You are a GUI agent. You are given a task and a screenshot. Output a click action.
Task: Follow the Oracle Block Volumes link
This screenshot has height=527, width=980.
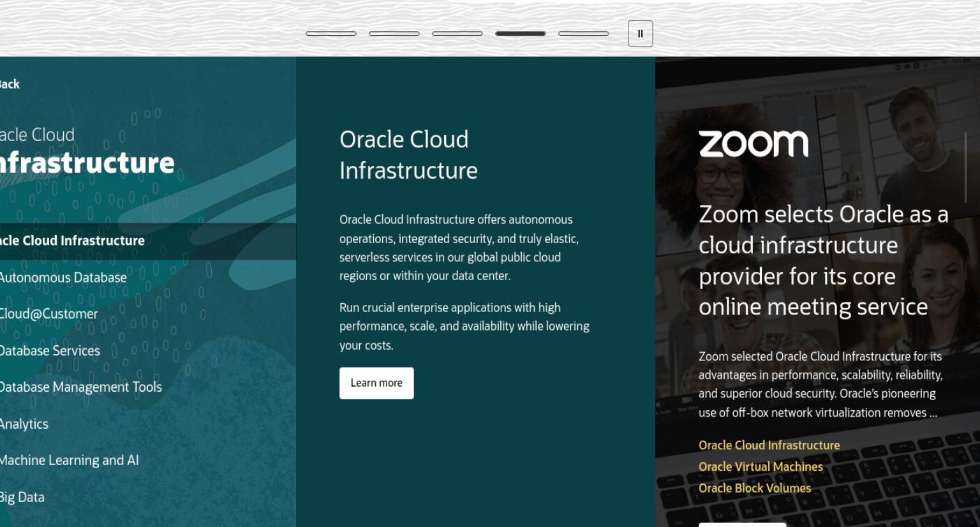tap(755, 488)
